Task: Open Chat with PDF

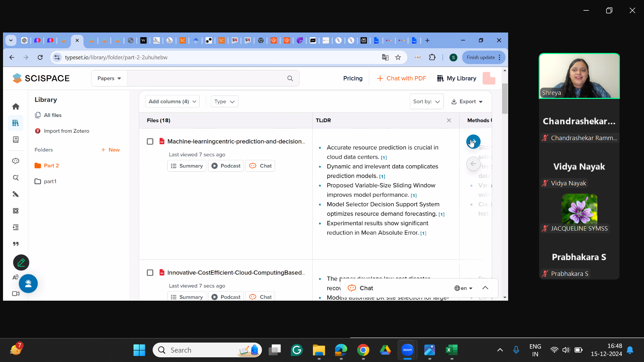Action: [x=401, y=78]
